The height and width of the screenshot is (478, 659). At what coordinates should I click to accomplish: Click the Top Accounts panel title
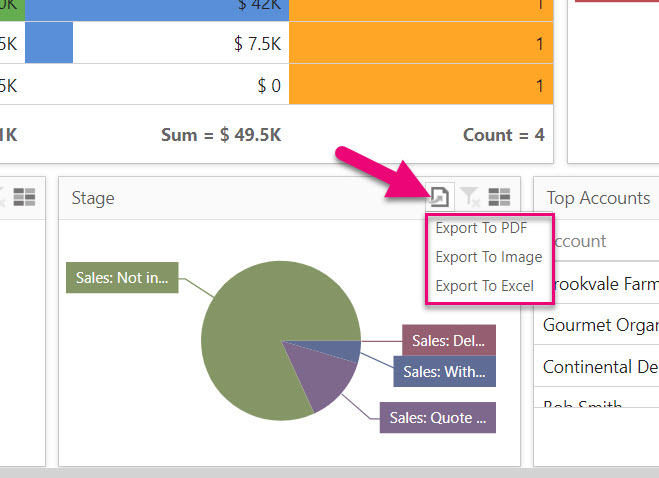[598, 198]
